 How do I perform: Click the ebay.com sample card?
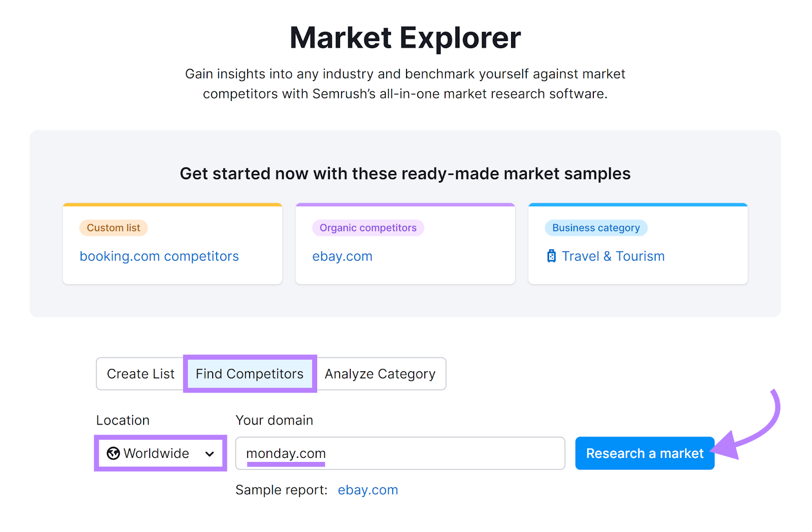click(405, 243)
